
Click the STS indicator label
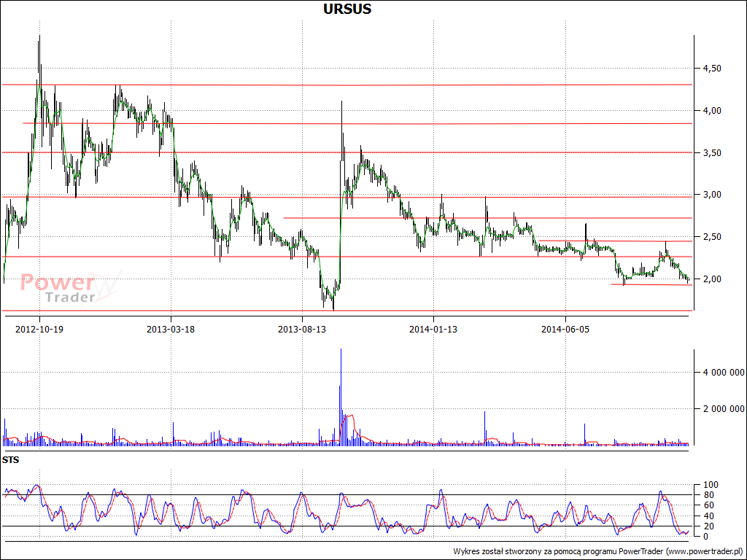[x=10, y=460]
